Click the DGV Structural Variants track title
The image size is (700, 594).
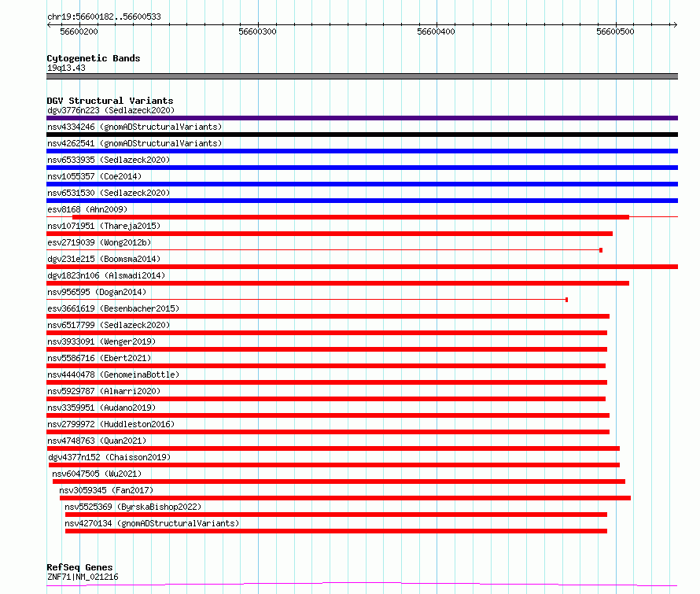click(x=110, y=101)
